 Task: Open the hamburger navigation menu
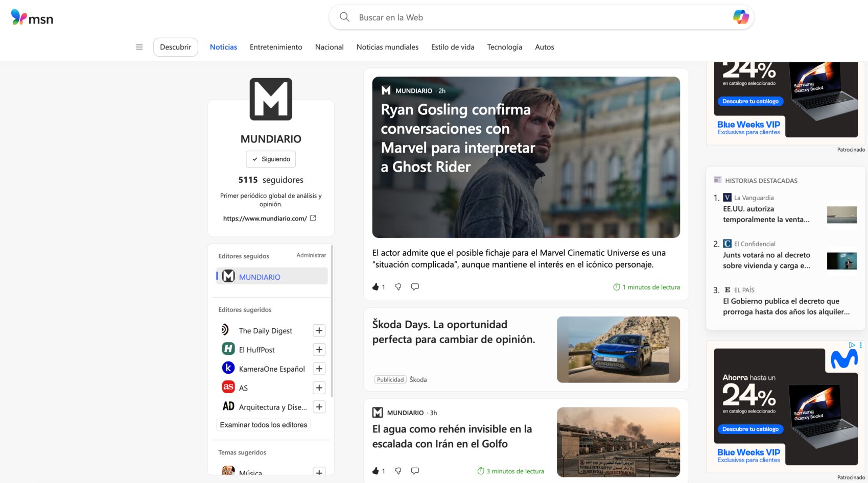pyautogui.click(x=139, y=47)
